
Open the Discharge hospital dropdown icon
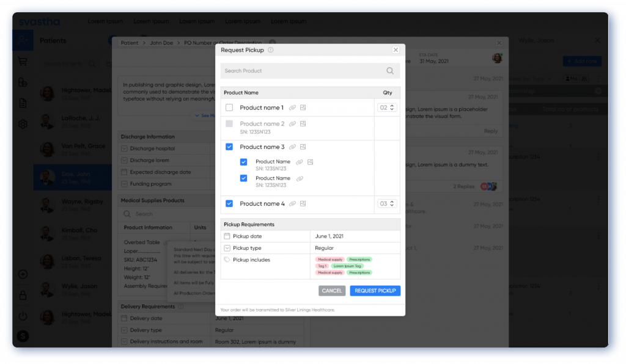124,148
